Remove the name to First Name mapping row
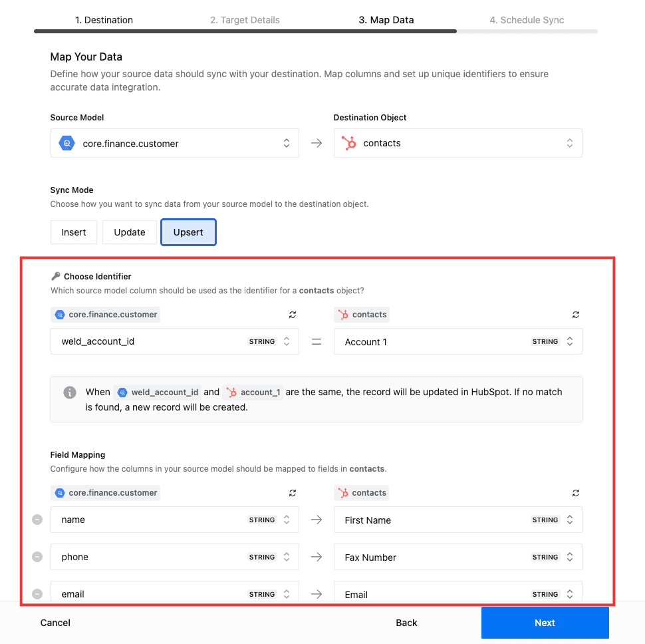Screen dimensions: 645x644 (37, 520)
